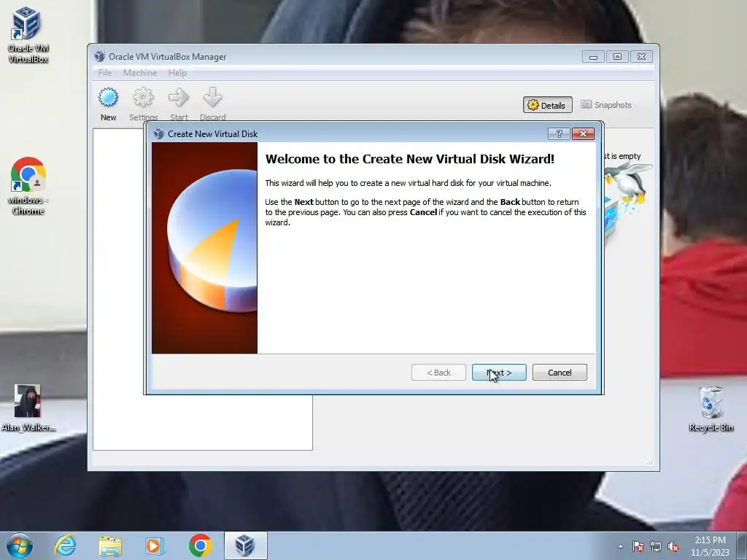
Task: Click the New machine toolbar icon
Action: (x=108, y=104)
